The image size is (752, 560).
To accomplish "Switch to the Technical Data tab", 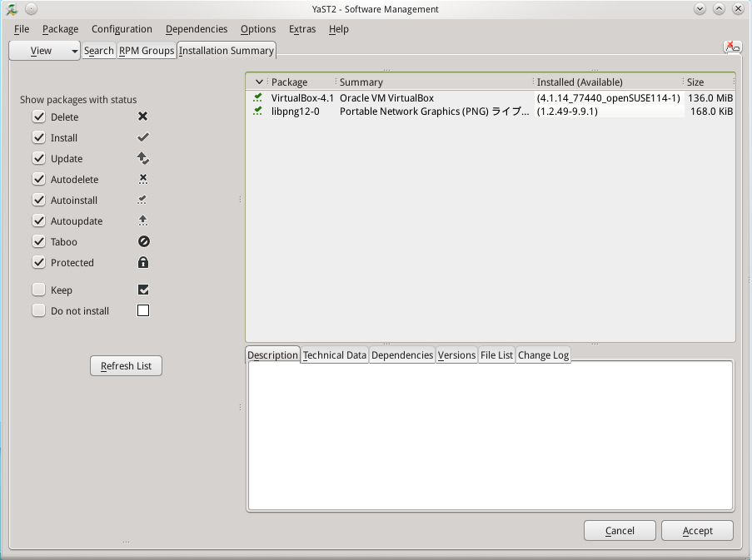I will click(x=335, y=355).
